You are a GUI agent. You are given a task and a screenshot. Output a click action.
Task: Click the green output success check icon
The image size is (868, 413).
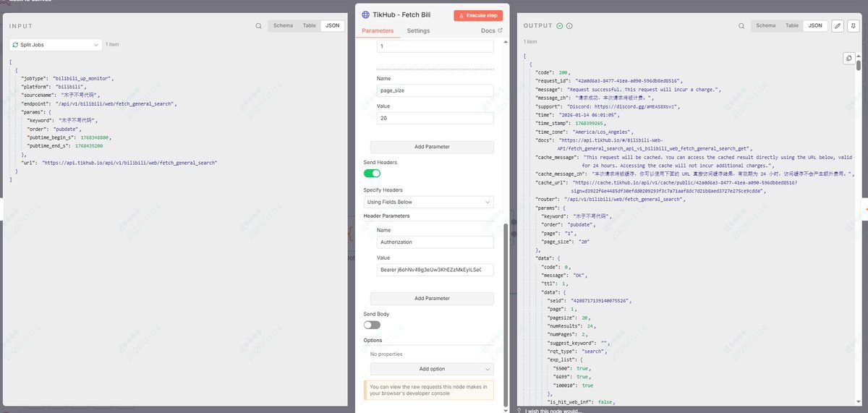560,26
